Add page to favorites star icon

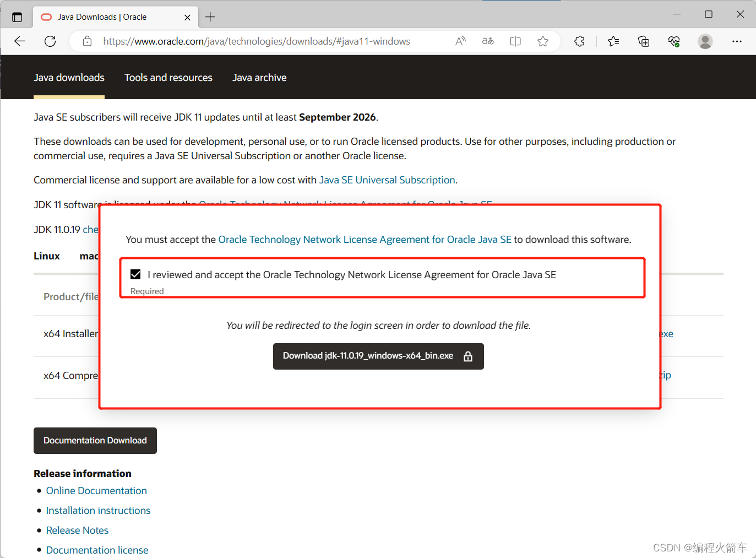tap(543, 41)
